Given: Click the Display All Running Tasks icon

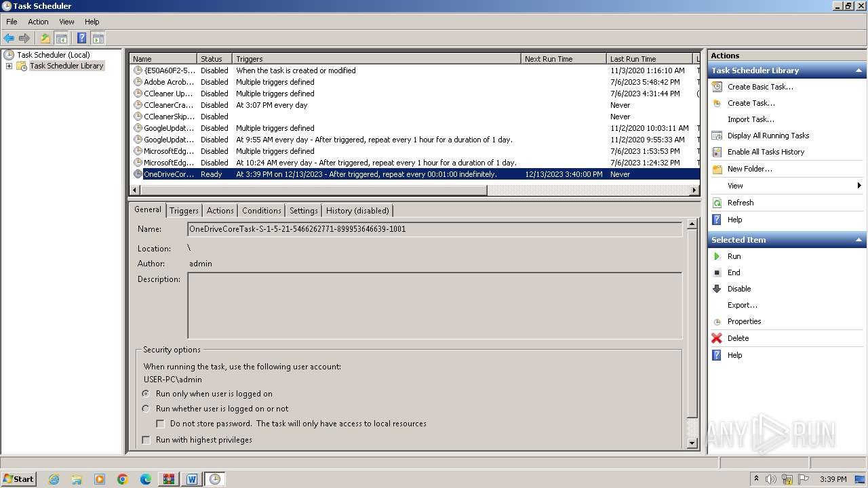Looking at the screenshot, I should [717, 136].
